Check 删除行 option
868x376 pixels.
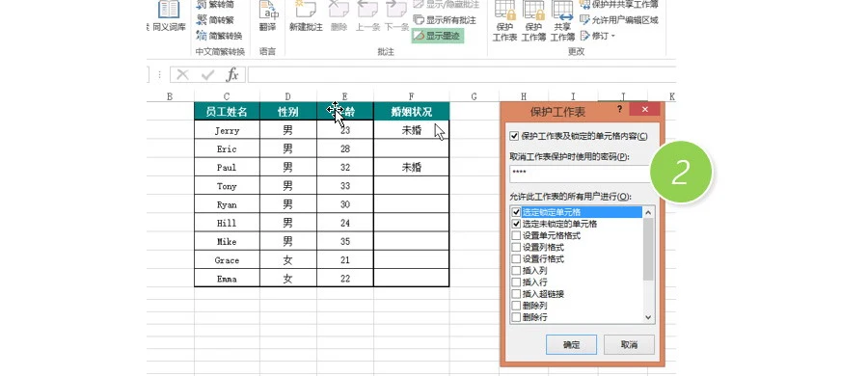click(516, 317)
